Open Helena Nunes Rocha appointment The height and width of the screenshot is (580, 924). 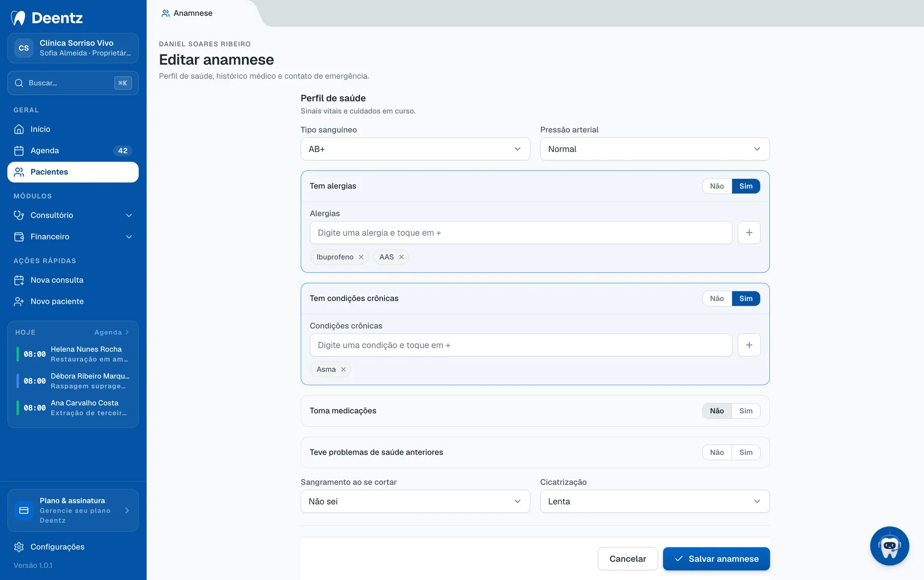tap(73, 354)
